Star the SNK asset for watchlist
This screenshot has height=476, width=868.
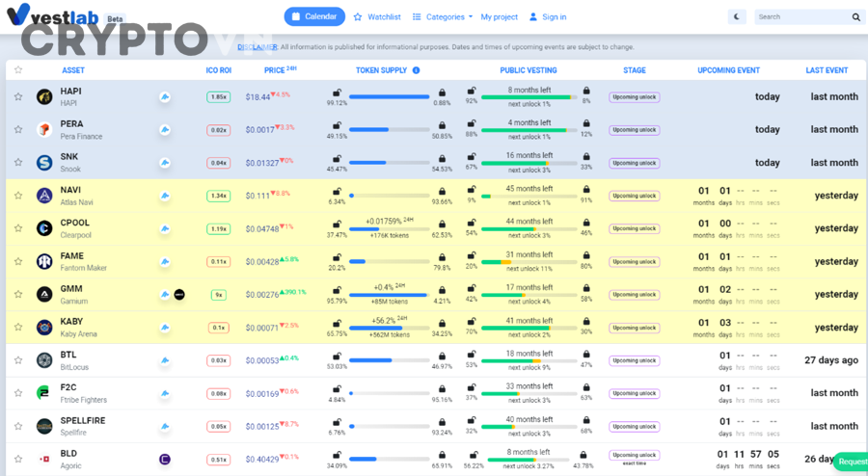(18, 162)
